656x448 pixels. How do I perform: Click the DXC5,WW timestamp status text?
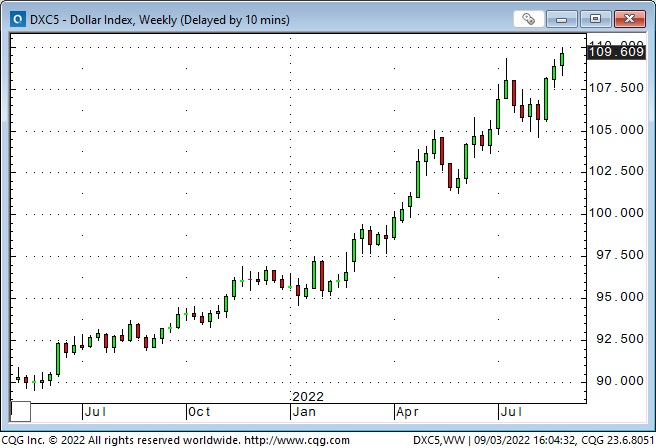coord(533,440)
